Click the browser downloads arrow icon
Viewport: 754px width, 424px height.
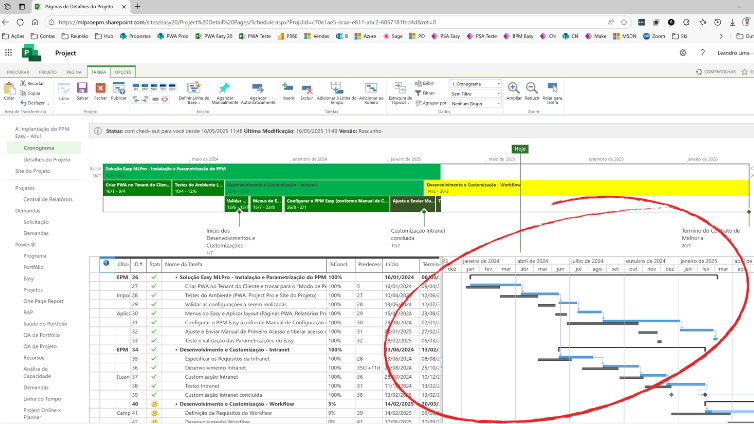pos(732,22)
